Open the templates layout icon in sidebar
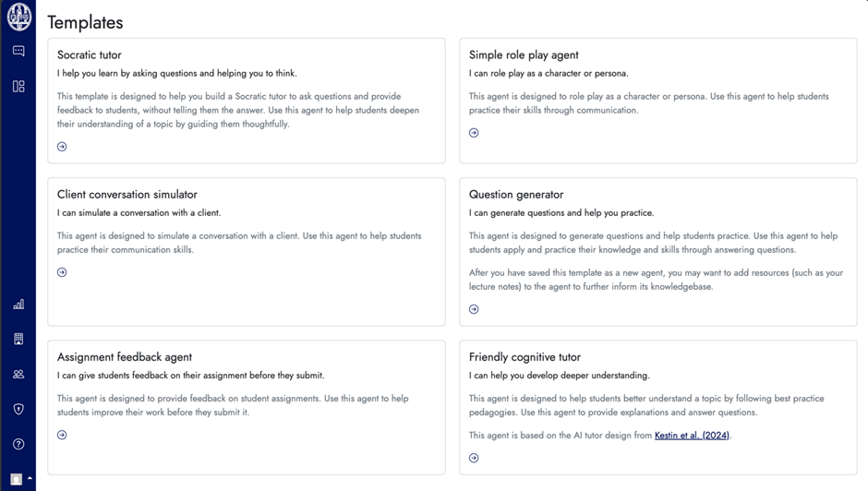Viewport: 868px width, 491px height. pyautogui.click(x=18, y=87)
